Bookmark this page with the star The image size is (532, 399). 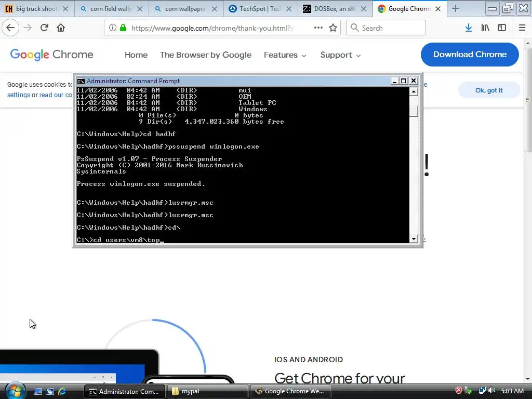tap(333, 28)
